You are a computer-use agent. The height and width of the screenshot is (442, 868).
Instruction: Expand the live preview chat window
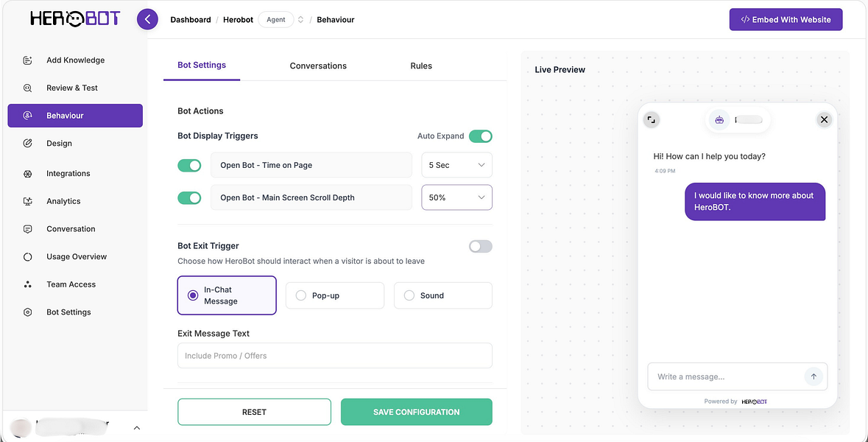652,119
